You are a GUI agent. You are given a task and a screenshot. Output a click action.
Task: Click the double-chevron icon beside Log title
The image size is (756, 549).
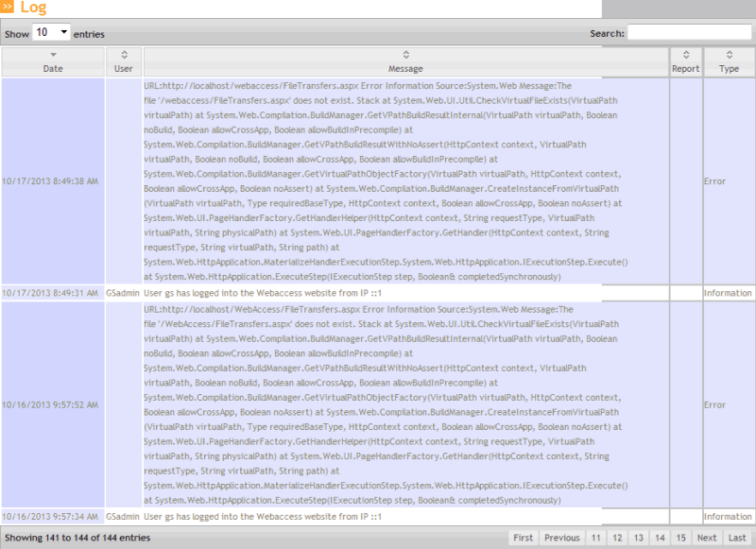pos(9,8)
